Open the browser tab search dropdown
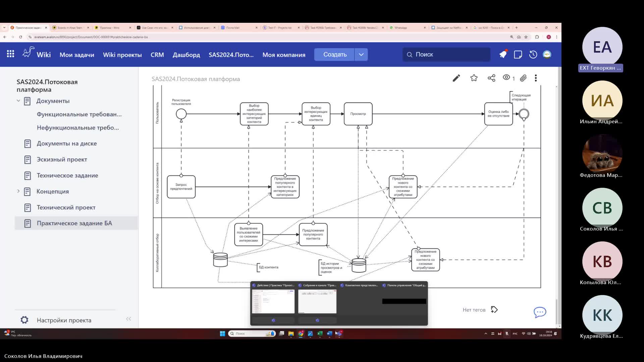This screenshot has width=644, height=362. click(x=4, y=27)
